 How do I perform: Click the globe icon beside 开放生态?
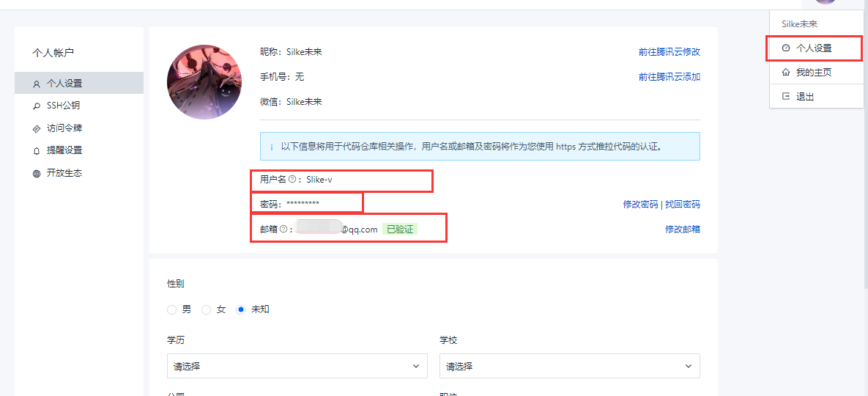tap(37, 173)
